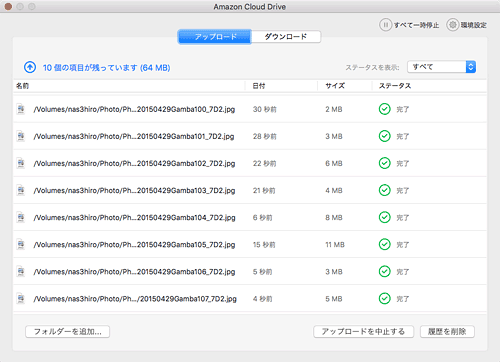Click the 21 秒前 date cell
The width and height of the screenshot is (500, 362).
tap(264, 191)
